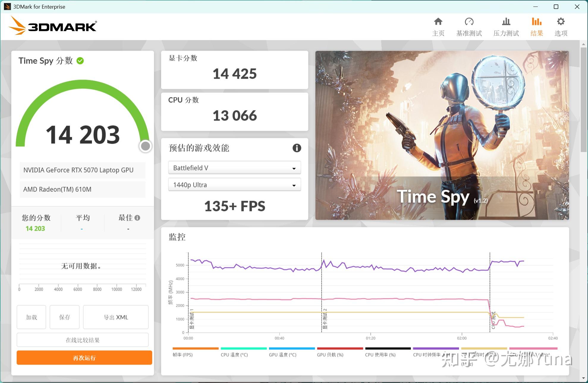The image size is (588, 383).
Task: Toggle the GPU 负载 (%) legend entry
Action: (x=340, y=352)
